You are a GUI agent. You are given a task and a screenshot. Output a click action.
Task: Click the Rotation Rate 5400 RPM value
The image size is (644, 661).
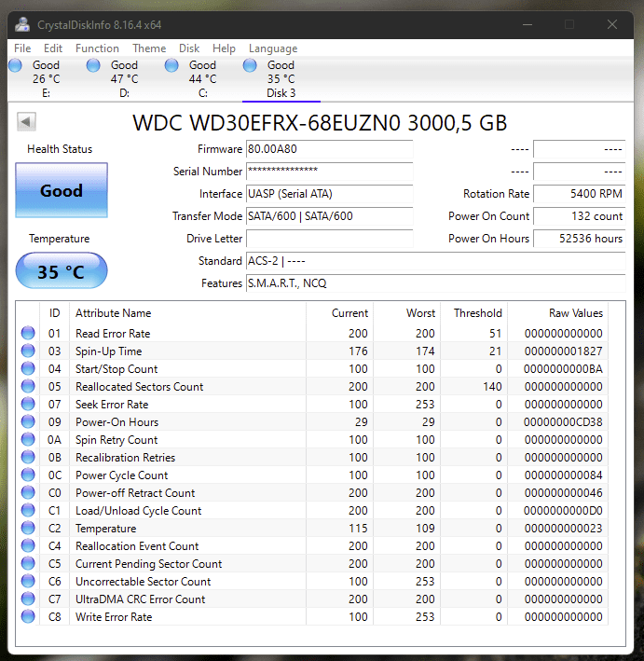(x=580, y=194)
